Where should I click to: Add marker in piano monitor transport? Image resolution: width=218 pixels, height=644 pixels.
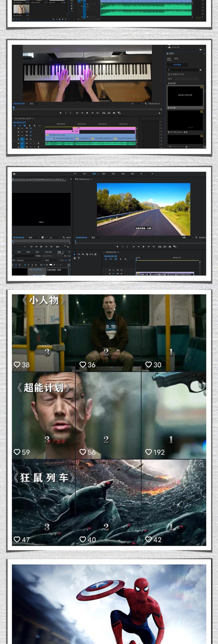60,113
